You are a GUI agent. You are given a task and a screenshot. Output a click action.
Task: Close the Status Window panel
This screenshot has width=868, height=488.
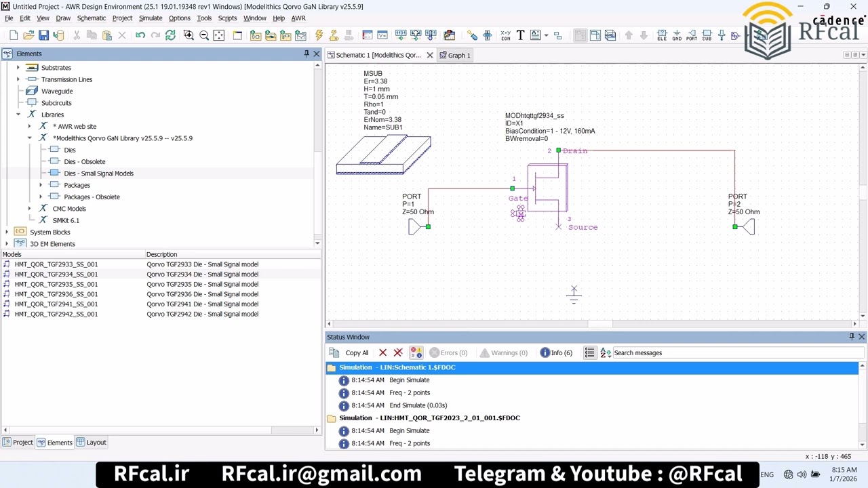point(862,337)
